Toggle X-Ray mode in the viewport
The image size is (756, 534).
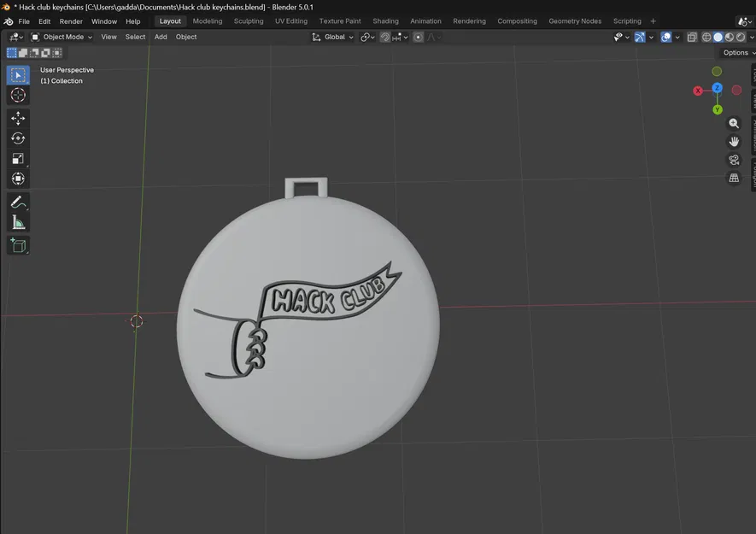[x=693, y=37]
